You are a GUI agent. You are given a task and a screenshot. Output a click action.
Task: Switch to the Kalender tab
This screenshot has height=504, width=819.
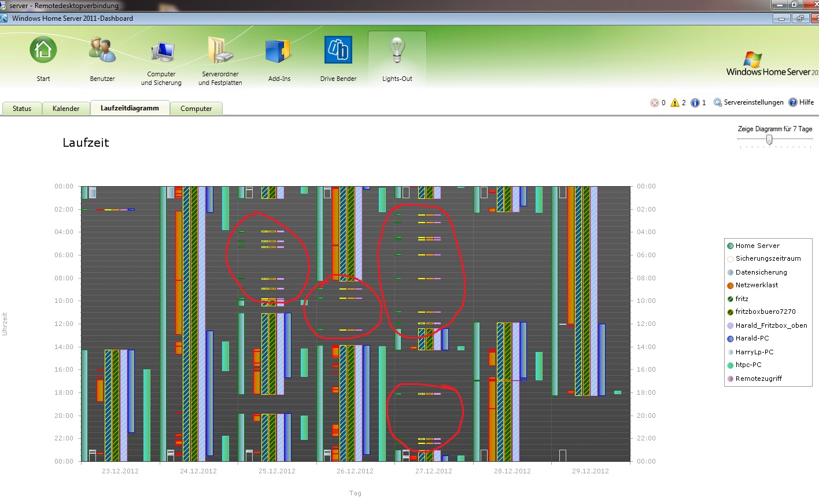[x=66, y=109]
